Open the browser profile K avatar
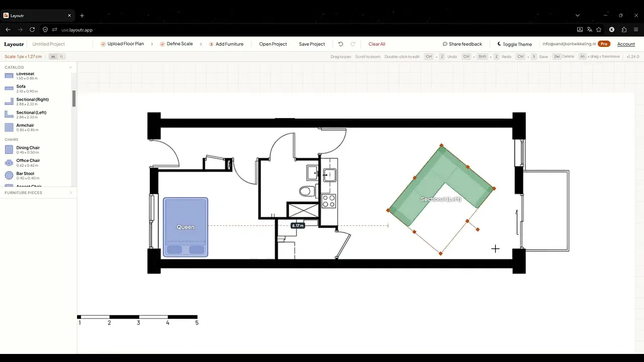This screenshot has height=362, width=644. [x=612, y=30]
